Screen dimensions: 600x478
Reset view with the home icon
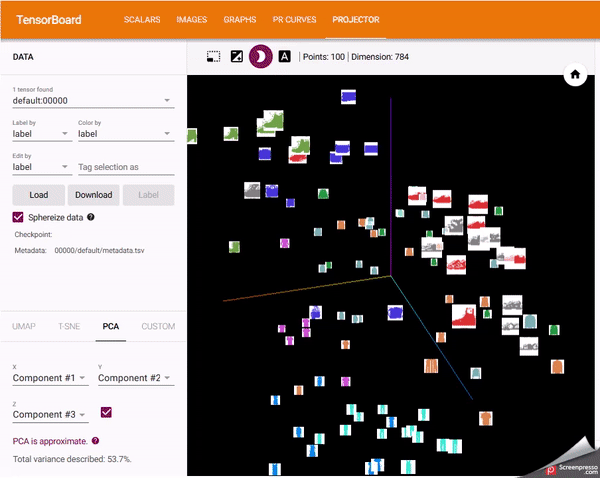[x=575, y=74]
